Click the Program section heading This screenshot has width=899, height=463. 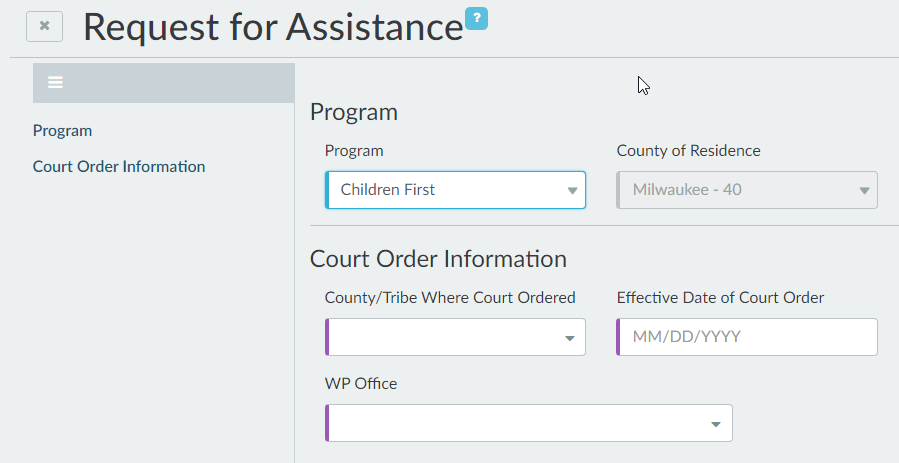click(354, 112)
